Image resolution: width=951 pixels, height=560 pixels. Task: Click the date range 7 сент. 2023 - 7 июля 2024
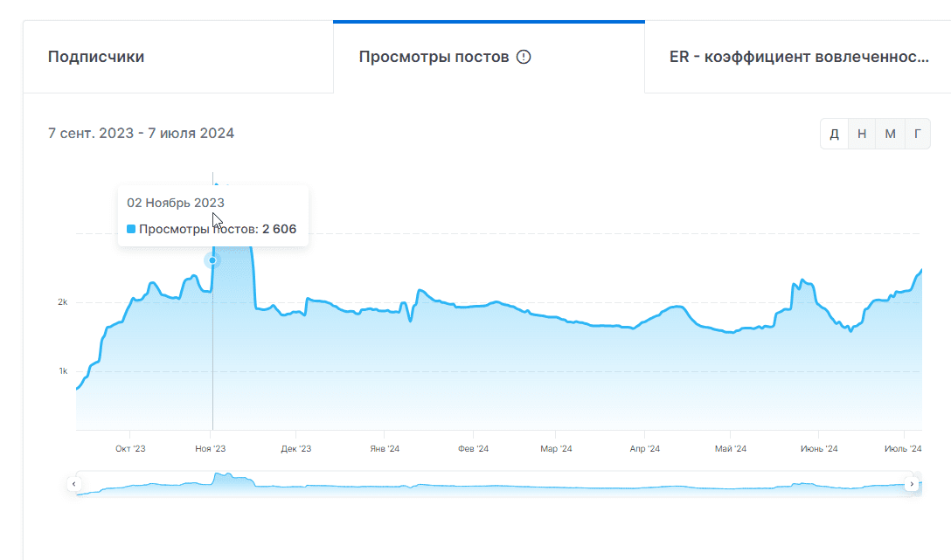(x=141, y=134)
